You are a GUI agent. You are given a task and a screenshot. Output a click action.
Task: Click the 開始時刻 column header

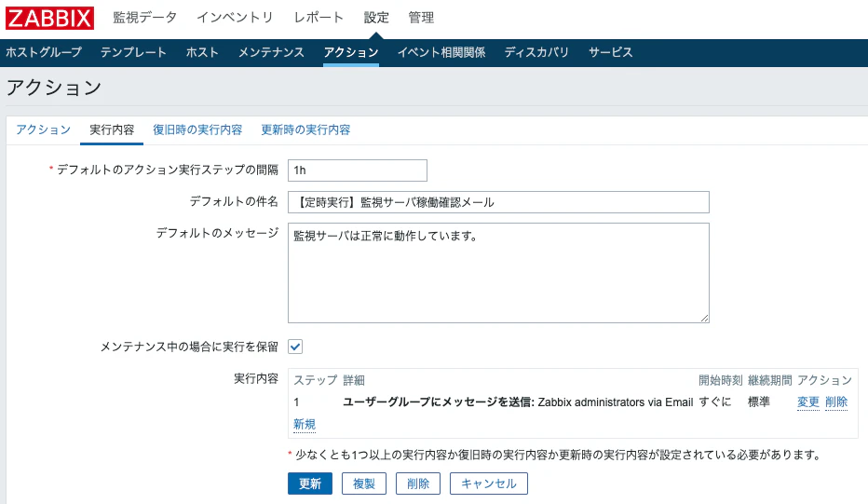point(720,380)
